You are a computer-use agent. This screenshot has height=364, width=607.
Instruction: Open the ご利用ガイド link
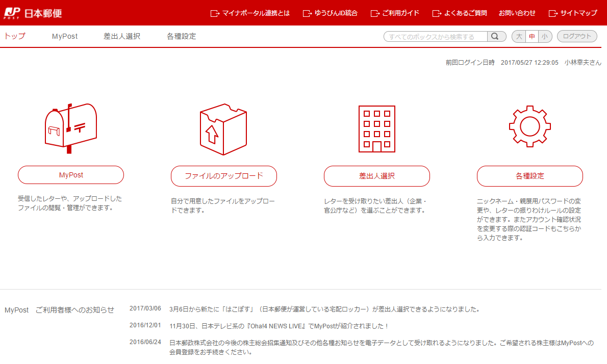[400, 13]
